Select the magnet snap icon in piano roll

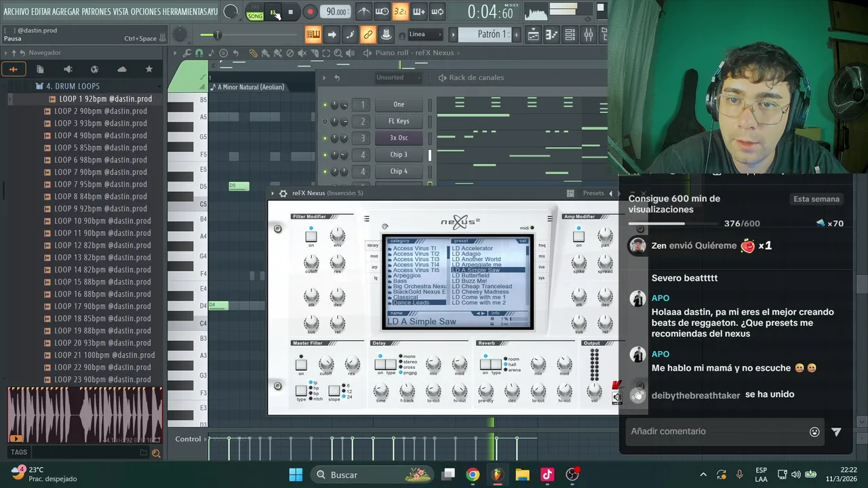[x=199, y=53]
